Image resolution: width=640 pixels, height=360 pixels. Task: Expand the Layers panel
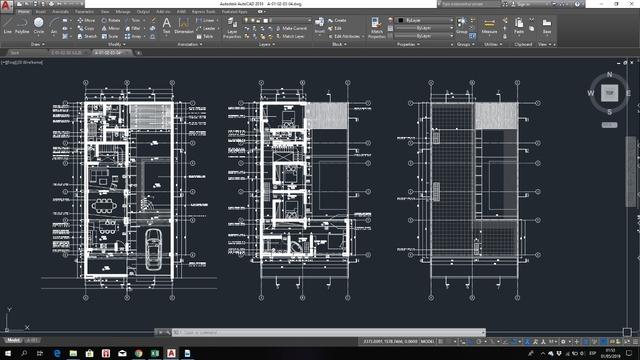click(267, 44)
